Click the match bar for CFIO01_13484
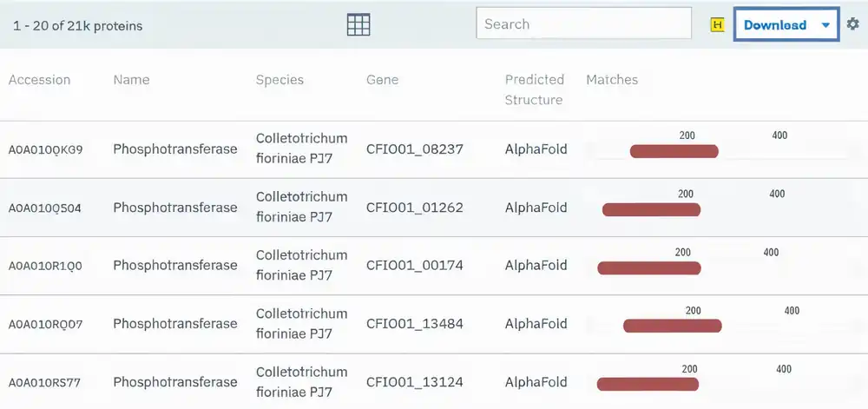The width and height of the screenshot is (868, 409). pos(672,326)
